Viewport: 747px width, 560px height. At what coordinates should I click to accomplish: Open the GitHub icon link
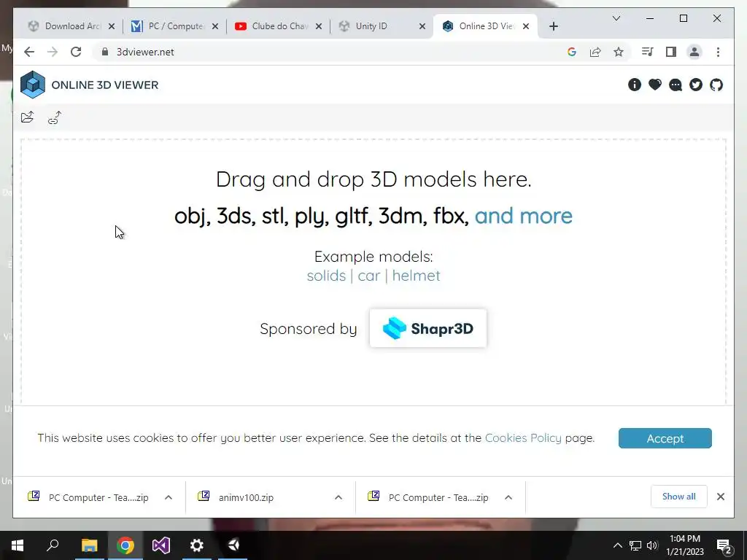tap(716, 85)
